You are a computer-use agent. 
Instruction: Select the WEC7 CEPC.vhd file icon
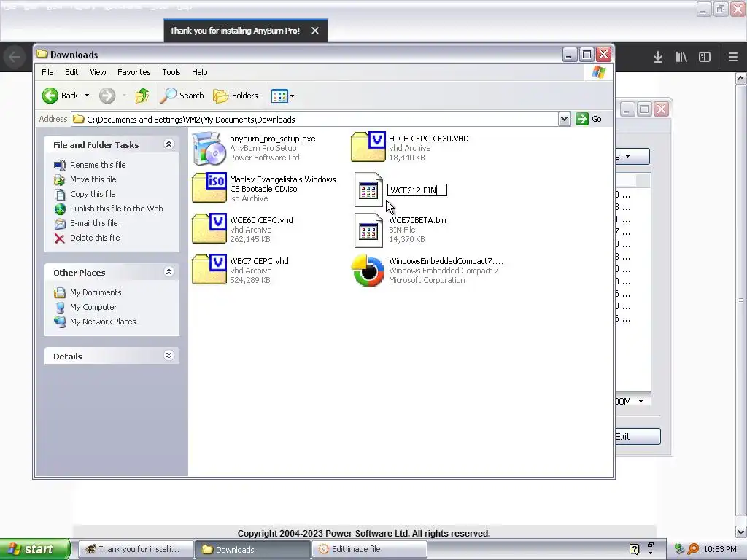(209, 269)
